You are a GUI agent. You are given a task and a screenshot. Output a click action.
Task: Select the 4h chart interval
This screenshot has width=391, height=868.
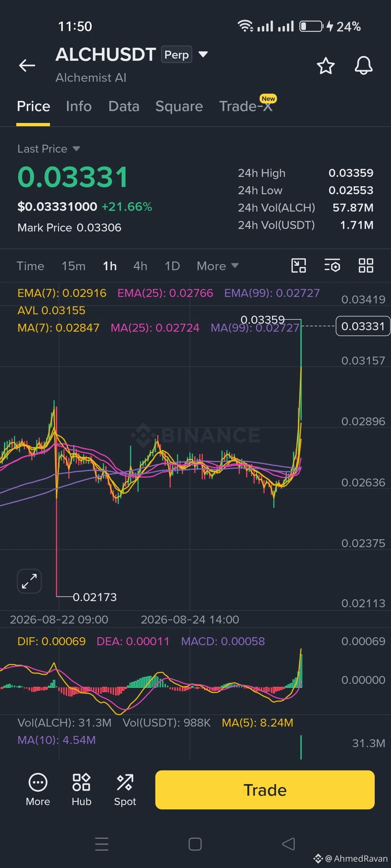coord(140,266)
